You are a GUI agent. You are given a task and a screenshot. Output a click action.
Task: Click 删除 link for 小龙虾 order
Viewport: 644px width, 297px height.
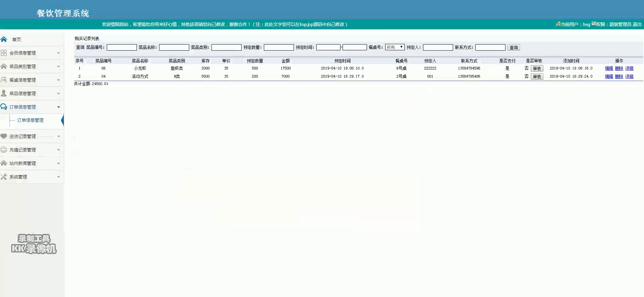pyautogui.click(x=619, y=68)
